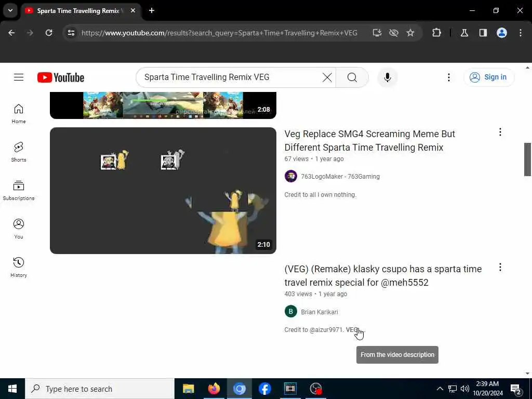Open the video editor filmstrip taskbar icon
This screenshot has width=532, height=399.
(x=290, y=389)
